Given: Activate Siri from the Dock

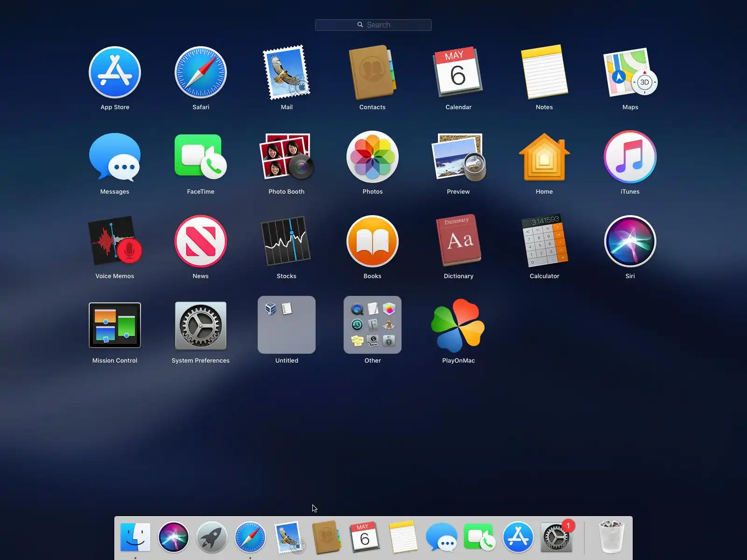Looking at the screenshot, I should [174, 538].
